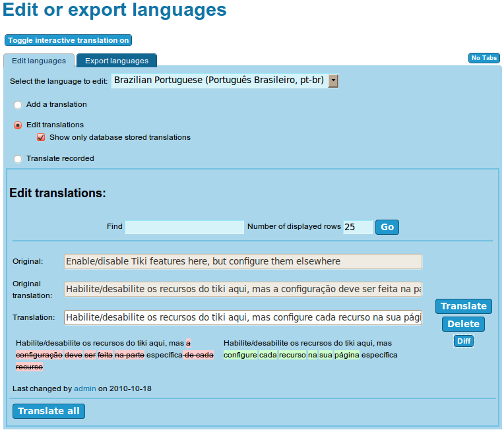The image size is (504, 432).
Task: Click the Find search field
Action: [x=184, y=227]
